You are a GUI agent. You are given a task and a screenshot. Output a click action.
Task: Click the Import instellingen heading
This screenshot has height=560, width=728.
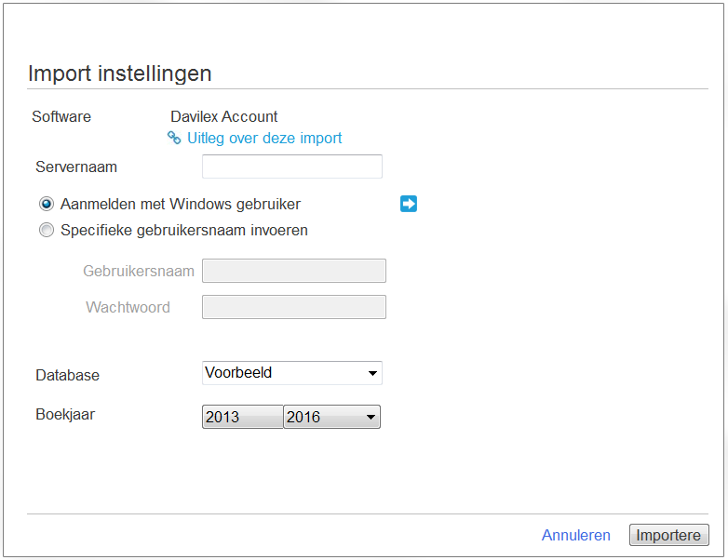click(120, 73)
